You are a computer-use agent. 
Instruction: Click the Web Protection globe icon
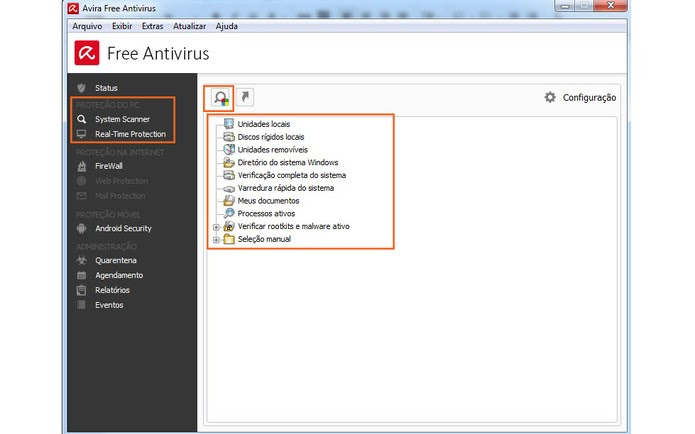(x=81, y=181)
